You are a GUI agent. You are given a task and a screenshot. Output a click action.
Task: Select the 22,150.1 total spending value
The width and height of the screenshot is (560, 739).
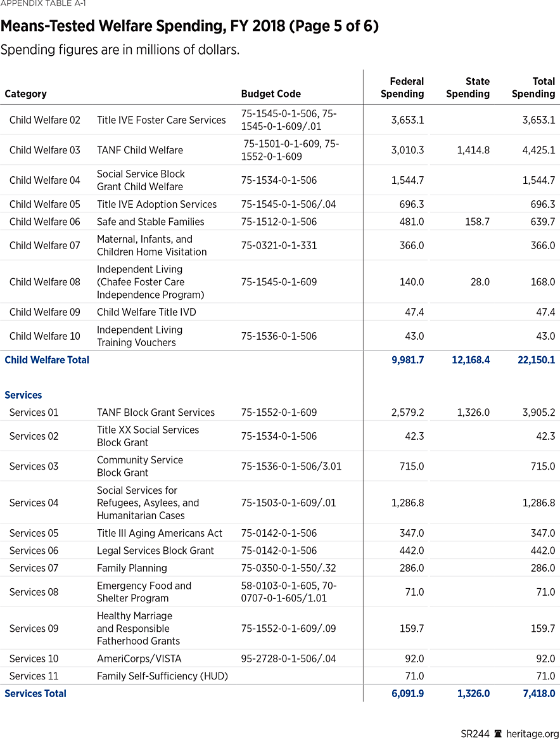coord(536,359)
